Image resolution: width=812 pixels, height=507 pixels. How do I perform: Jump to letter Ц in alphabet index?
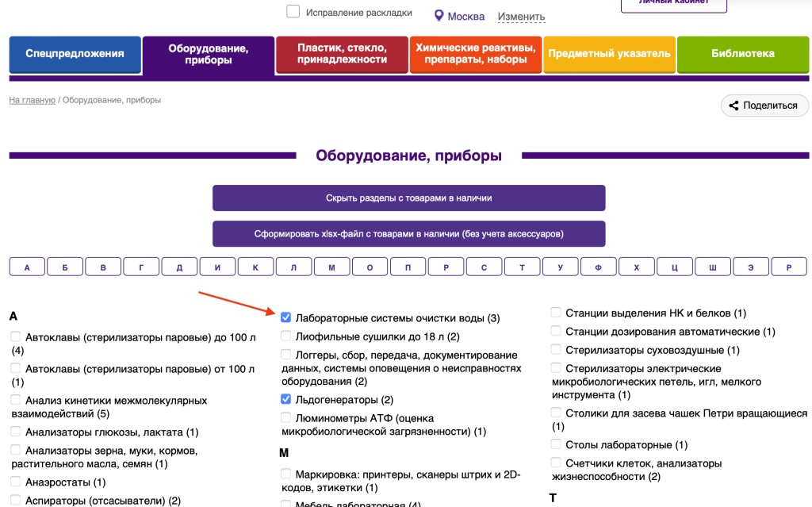tap(675, 267)
